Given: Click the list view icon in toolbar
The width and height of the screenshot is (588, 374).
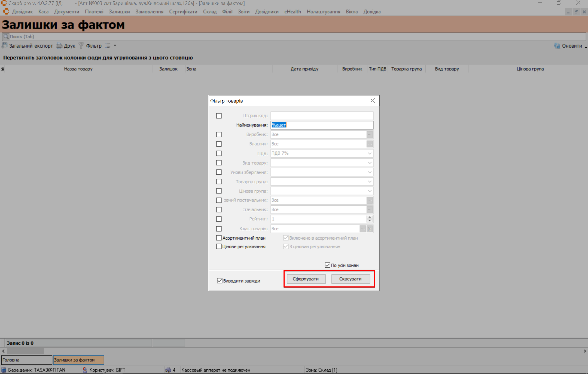Looking at the screenshot, I should tap(108, 46).
